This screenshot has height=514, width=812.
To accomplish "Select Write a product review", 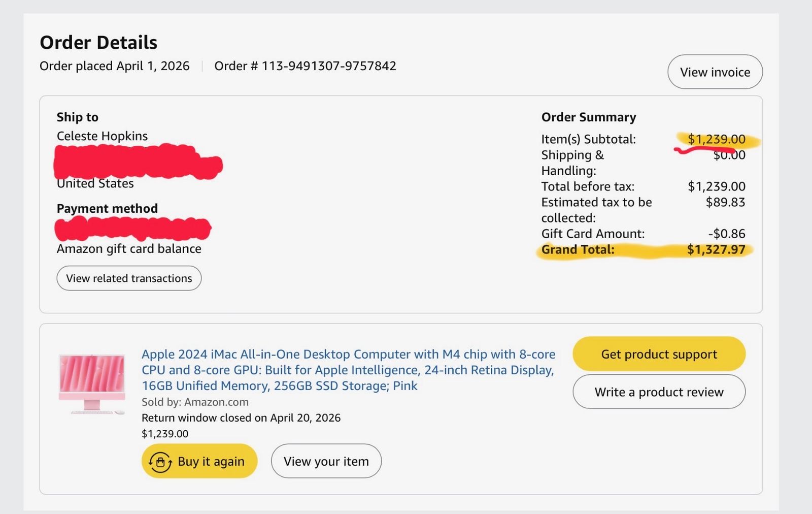I will (659, 392).
